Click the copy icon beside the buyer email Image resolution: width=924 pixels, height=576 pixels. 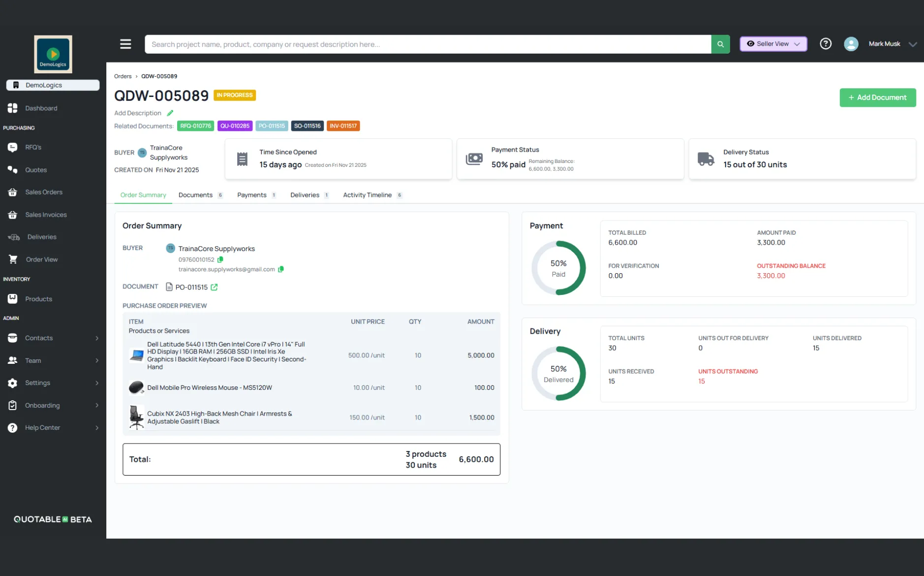[281, 269]
